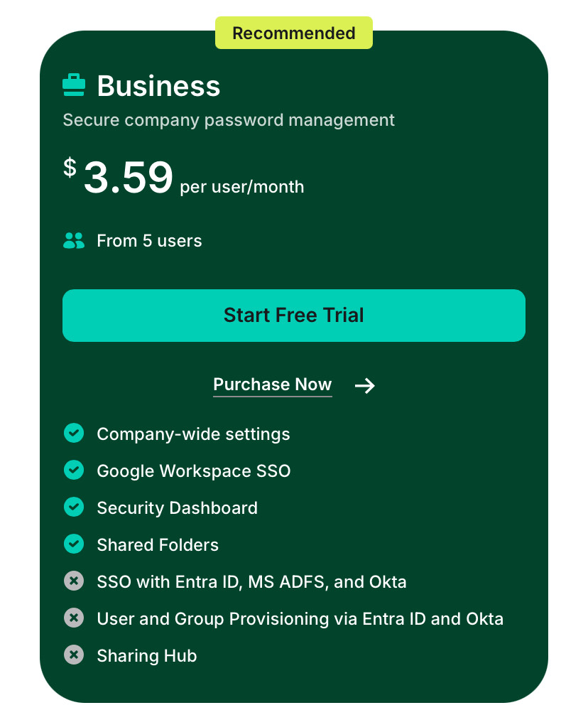Click the Security Dashboard feature label

coord(177,508)
